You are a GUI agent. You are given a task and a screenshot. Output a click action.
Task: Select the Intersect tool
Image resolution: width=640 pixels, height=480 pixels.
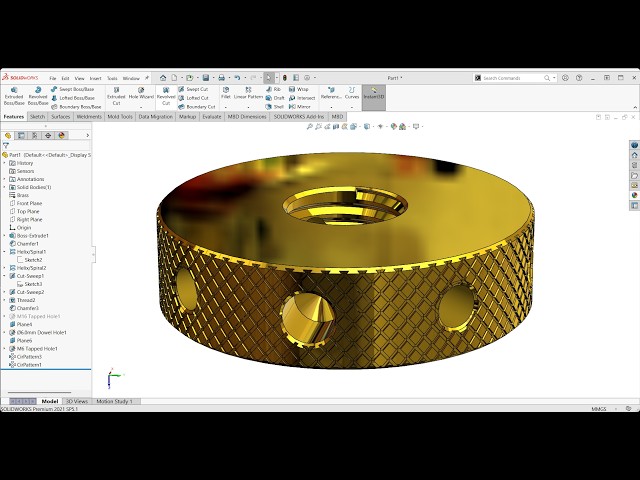click(x=302, y=98)
